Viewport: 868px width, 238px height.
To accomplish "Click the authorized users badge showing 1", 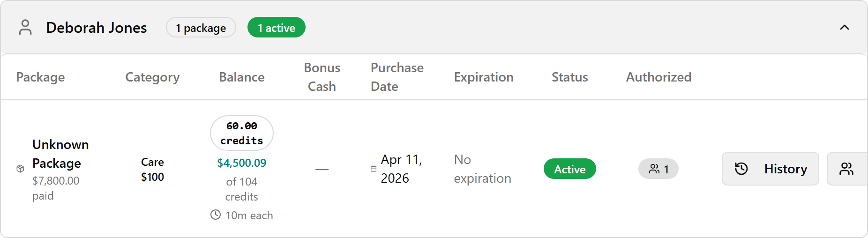I will click(x=658, y=169).
